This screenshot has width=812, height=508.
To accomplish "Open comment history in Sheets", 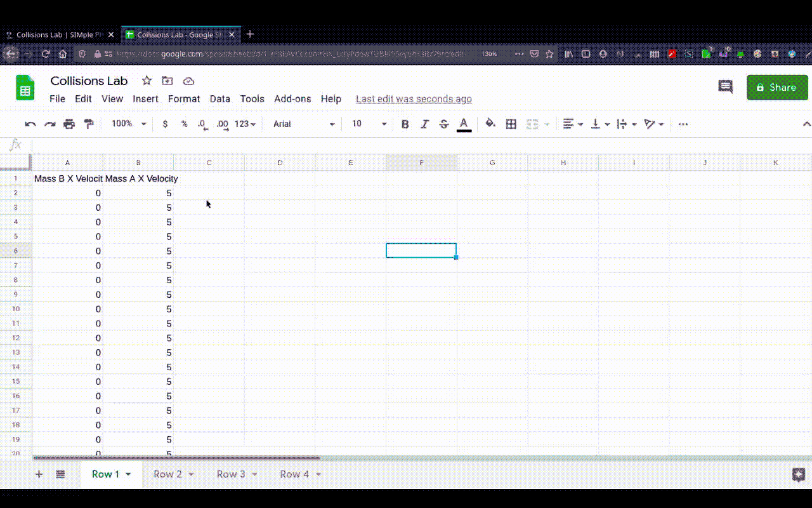I will click(x=725, y=87).
